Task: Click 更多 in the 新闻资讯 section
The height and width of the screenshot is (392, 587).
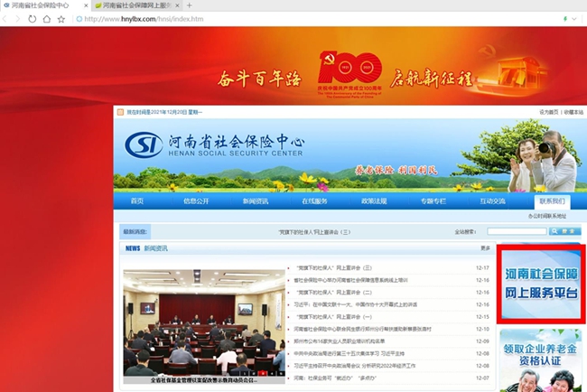Action: [x=485, y=248]
